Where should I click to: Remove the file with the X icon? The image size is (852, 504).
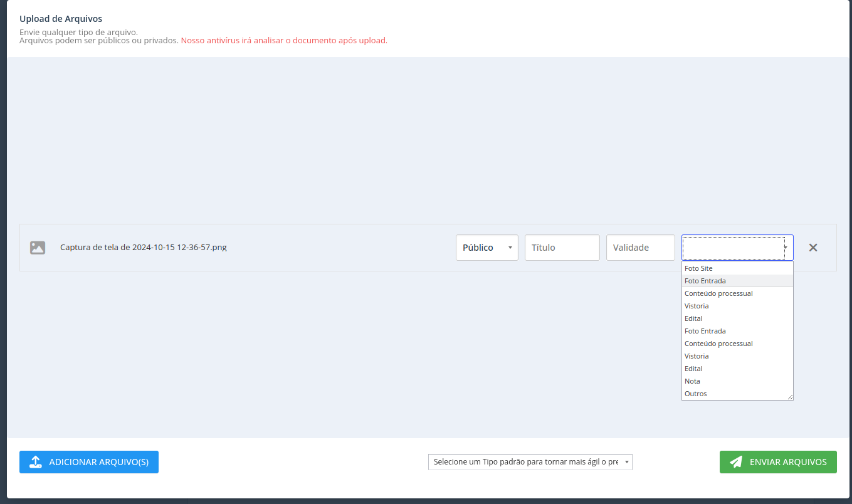coord(813,248)
